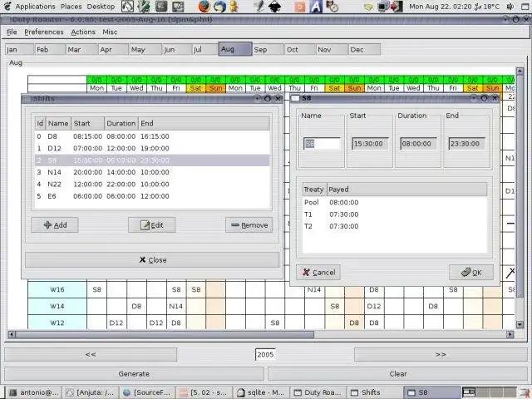Click the W14 worker row label
The height and width of the screenshot is (399, 532).
pyautogui.click(x=57, y=306)
